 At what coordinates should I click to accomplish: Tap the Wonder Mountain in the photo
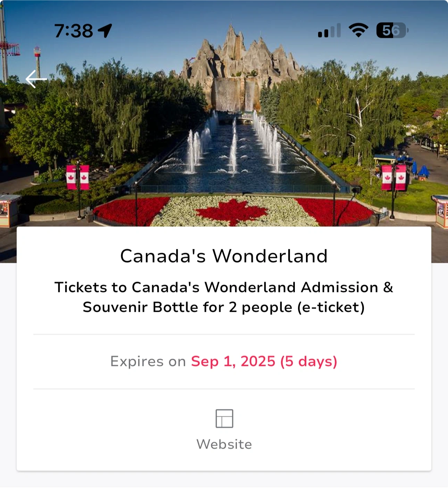240,56
